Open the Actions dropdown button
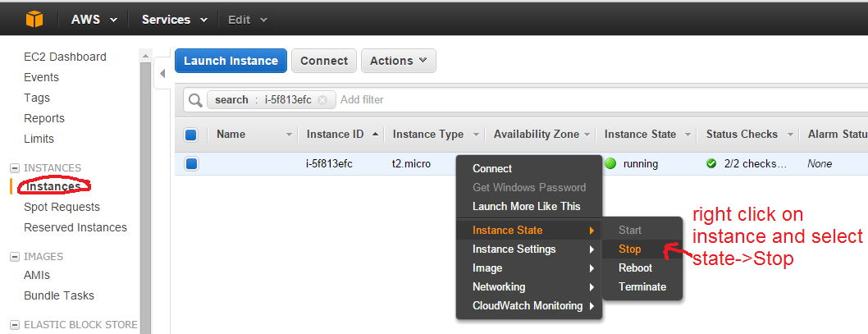Image resolution: width=868 pixels, height=334 pixels. pyautogui.click(x=398, y=61)
